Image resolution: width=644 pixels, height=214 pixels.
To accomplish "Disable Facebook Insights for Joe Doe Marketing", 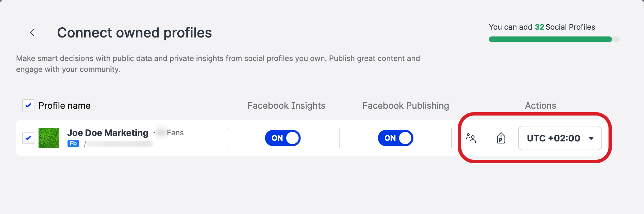I will click(283, 138).
